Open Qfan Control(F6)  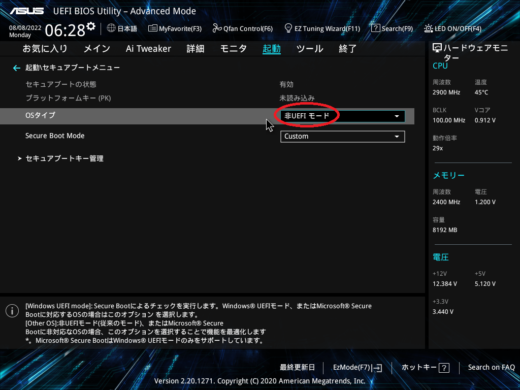[243, 29]
